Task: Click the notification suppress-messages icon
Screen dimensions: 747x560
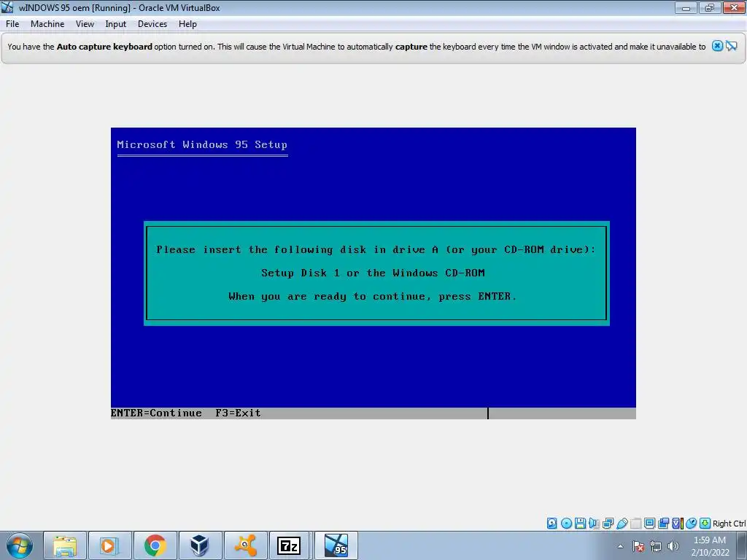Action: [x=731, y=46]
